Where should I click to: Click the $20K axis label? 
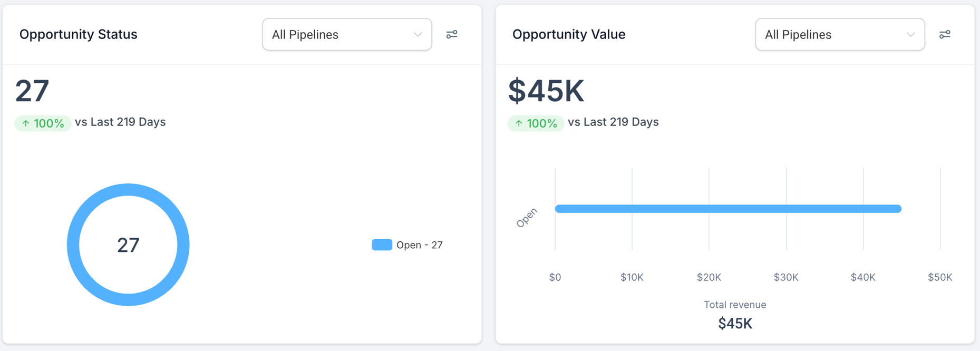709,277
